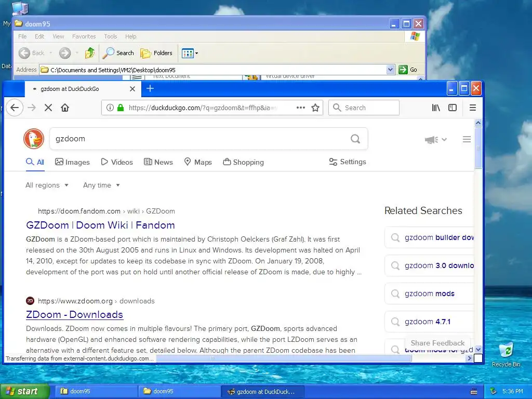Open the DuckDuckGo megaphone dropdown
The image size is (532, 399).
point(436,139)
